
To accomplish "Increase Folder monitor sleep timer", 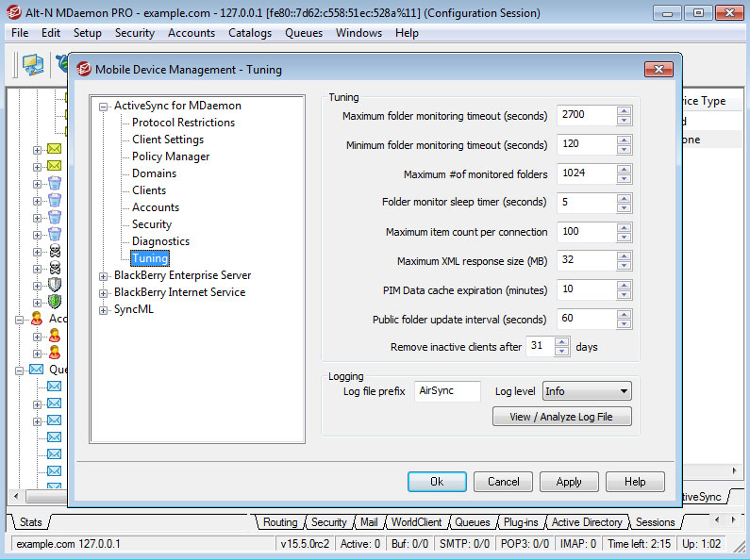I will pos(624,199).
